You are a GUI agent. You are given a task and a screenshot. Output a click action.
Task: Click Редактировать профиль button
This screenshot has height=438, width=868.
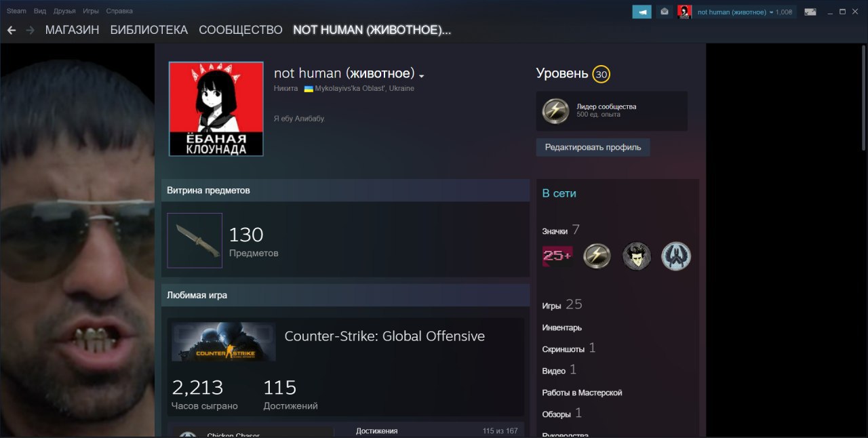[593, 147]
